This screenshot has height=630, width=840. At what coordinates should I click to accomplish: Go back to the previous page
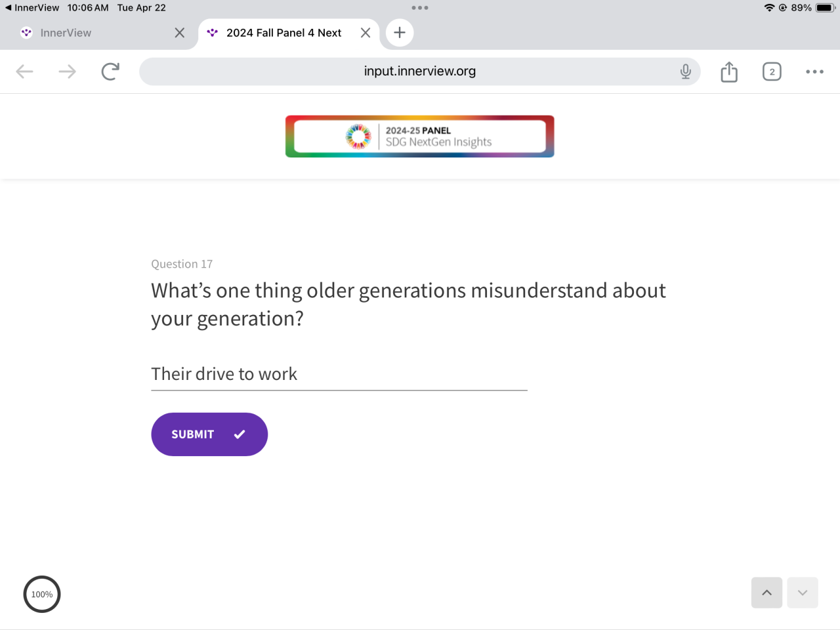(24, 72)
